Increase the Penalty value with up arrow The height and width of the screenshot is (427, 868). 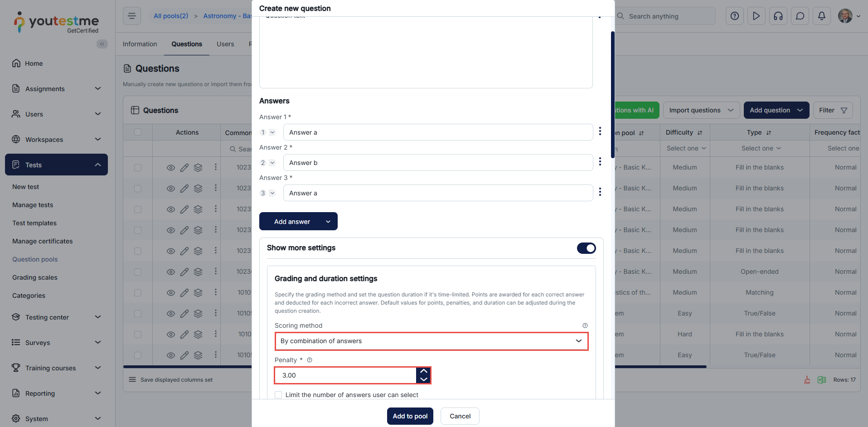pos(423,371)
